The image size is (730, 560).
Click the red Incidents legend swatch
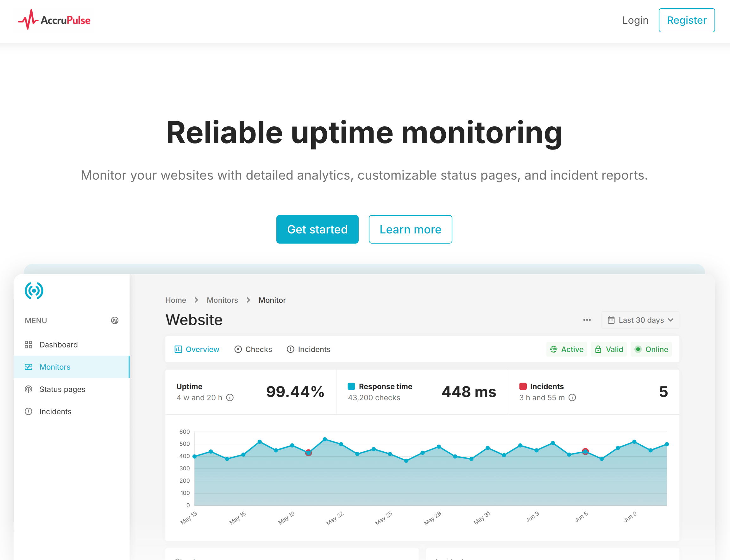pyautogui.click(x=523, y=386)
